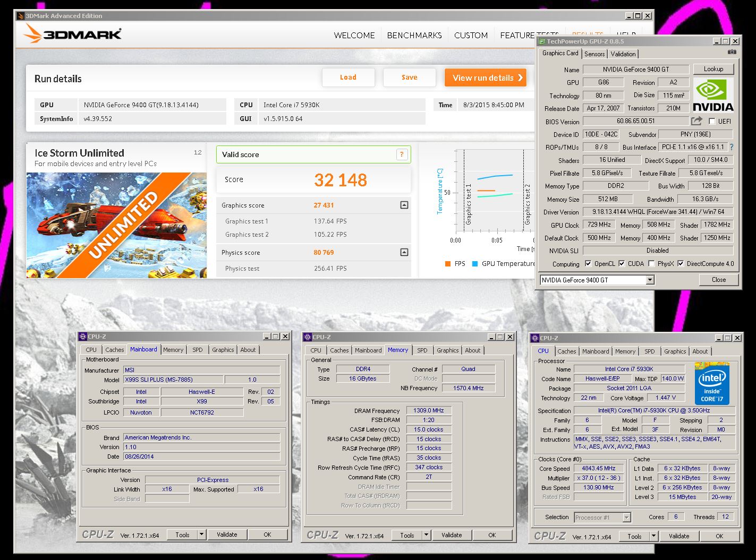This screenshot has height=560, width=756.
Task: Click the 32 148 score value
Action: click(x=341, y=180)
